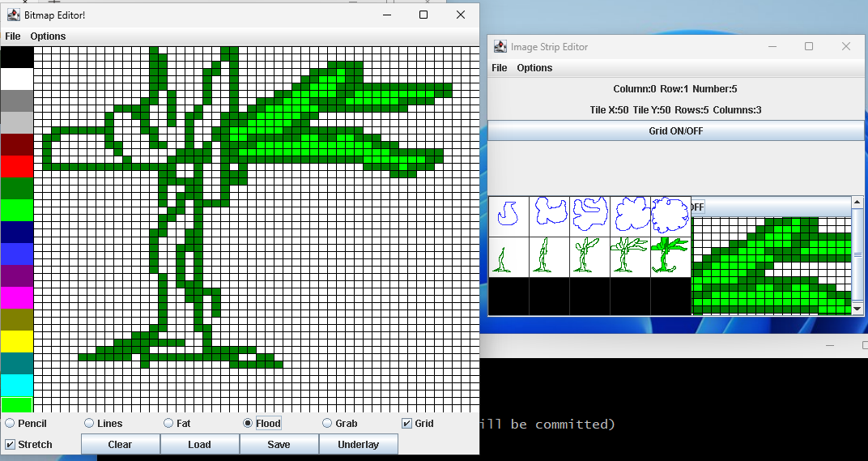Pick the olive color swatch
This screenshot has height=461, width=868.
pos(17,320)
